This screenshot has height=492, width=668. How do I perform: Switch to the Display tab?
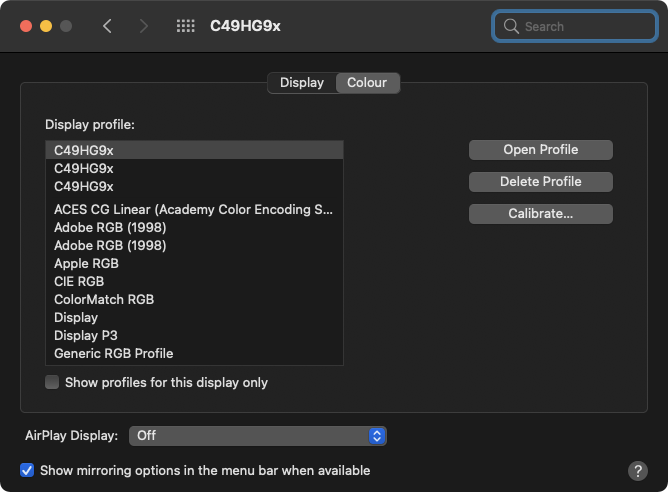tap(302, 83)
